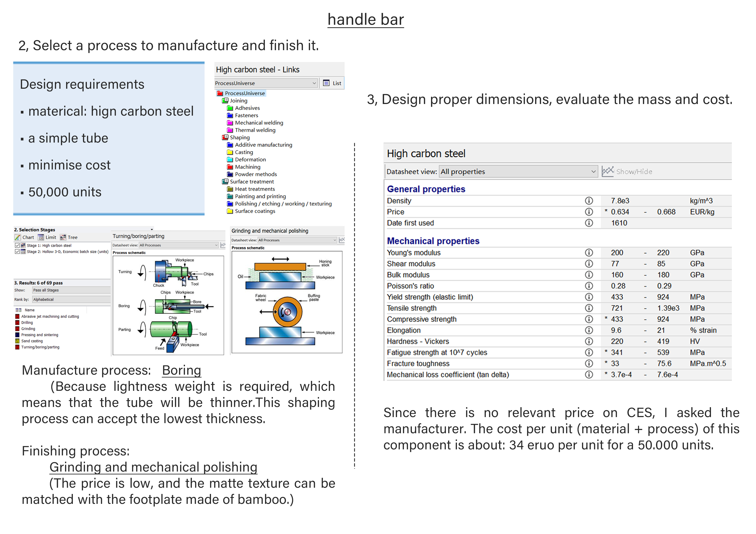756x534 pixels.
Task: Click the Stage 1 chart stage icon
Action: 23,245
